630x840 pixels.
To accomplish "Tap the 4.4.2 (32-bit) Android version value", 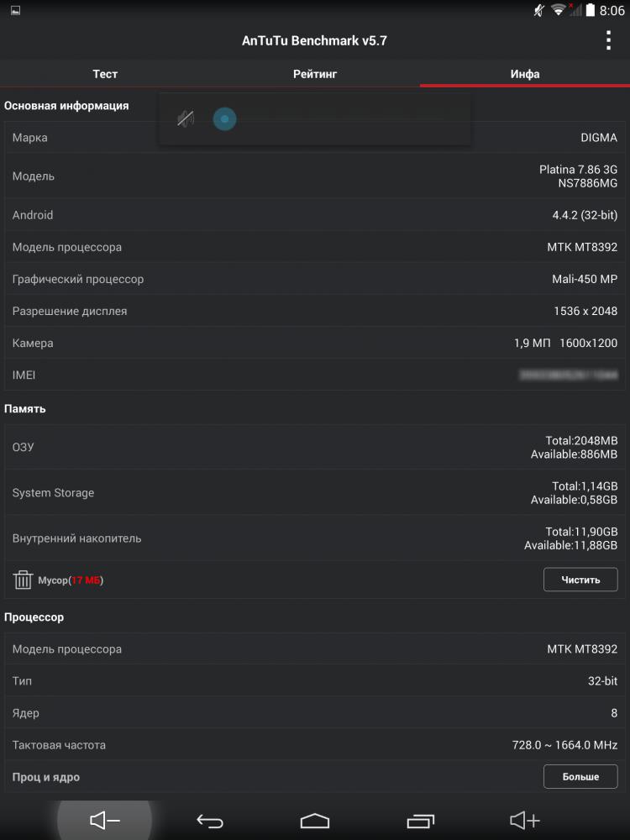I will pyautogui.click(x=585, y=215).
